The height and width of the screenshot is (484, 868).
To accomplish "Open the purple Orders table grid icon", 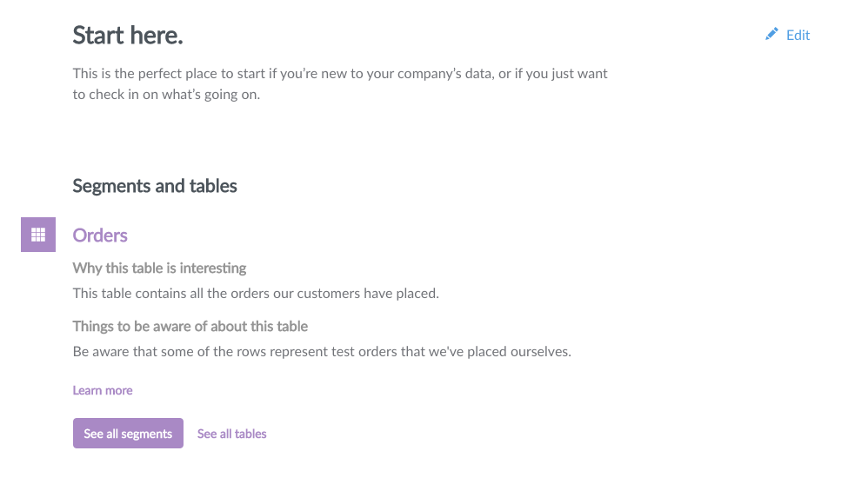I will (38, 235).
